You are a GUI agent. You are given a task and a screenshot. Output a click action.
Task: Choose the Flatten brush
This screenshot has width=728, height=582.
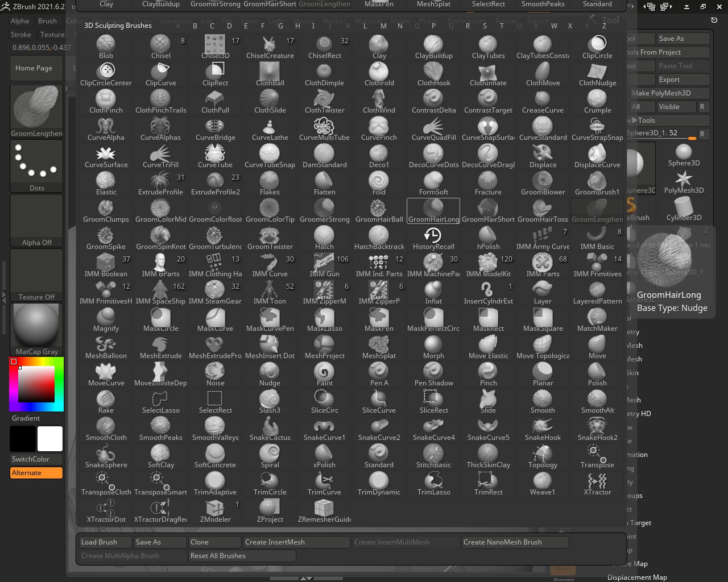(x=324, y=184)
